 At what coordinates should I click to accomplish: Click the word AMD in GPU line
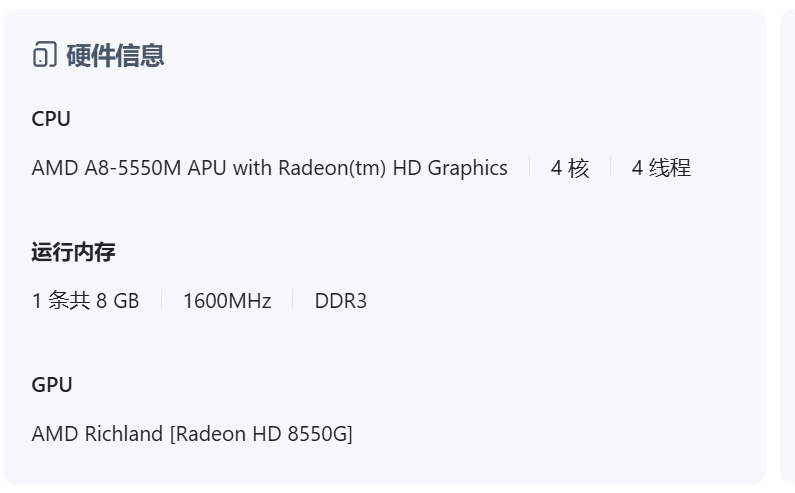click(55, 434)
